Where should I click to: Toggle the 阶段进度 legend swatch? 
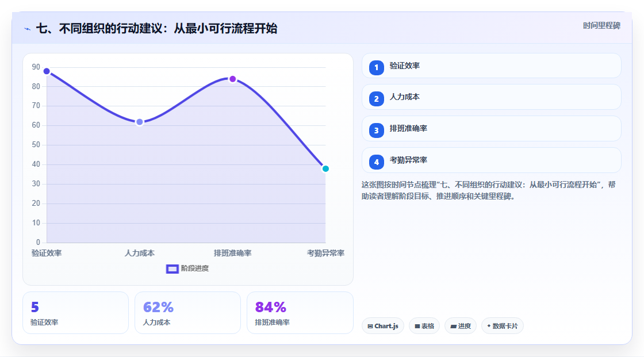pyautogui.click(x=172, y=268)
